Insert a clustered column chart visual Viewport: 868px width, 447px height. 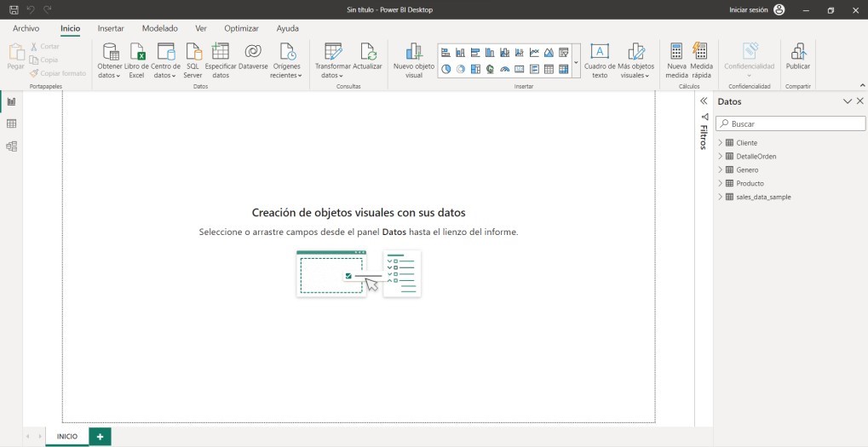coord(490,53)
